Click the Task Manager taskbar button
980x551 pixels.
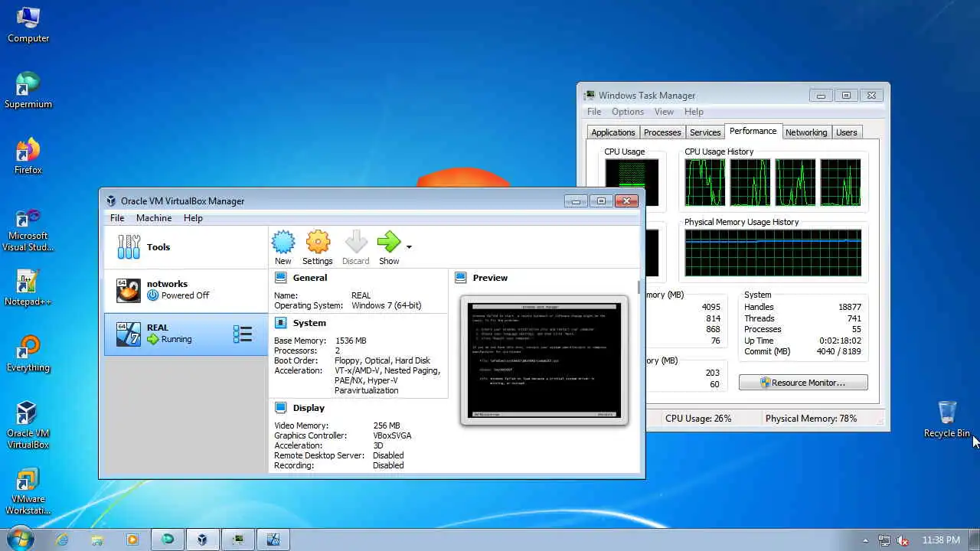(x=238, y=540)
